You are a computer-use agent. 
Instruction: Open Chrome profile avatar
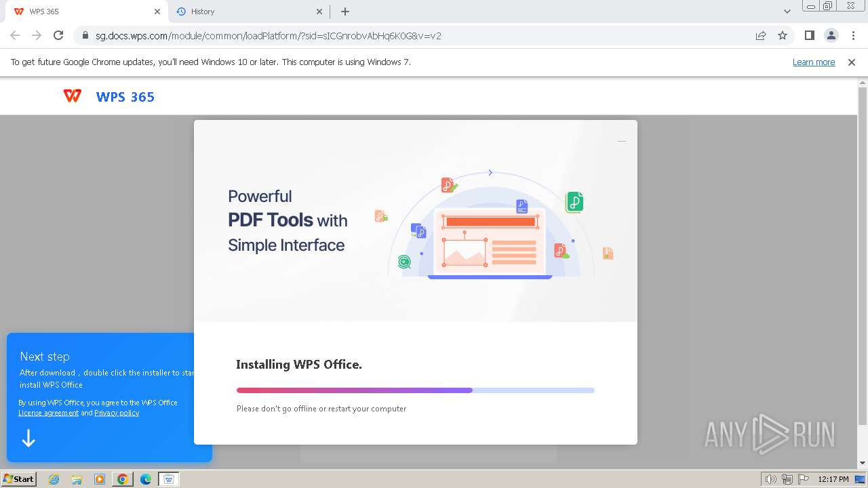(831, 35)
